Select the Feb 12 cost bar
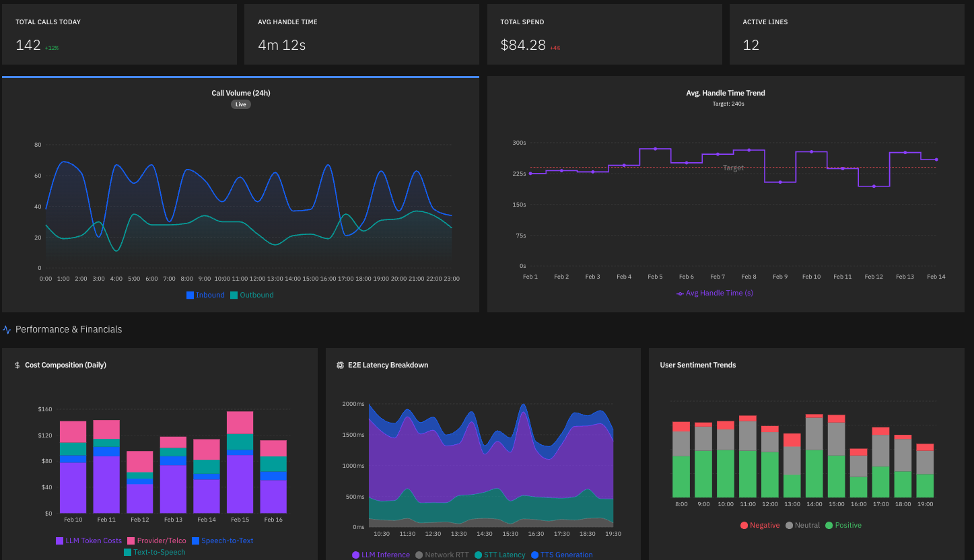Screen dimensions: 974x560 [x=140, y=482]
